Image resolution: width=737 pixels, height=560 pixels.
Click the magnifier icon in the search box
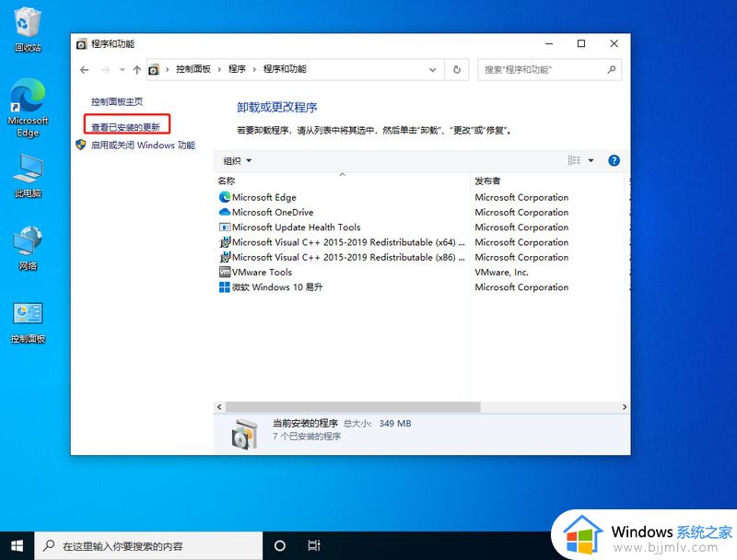point(611,69)
